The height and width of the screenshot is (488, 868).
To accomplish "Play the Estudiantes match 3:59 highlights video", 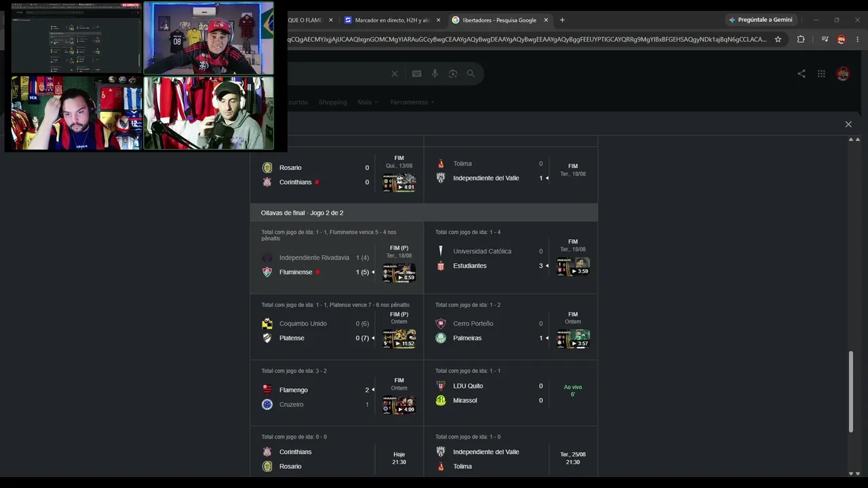I will click(x=573, y=266).
